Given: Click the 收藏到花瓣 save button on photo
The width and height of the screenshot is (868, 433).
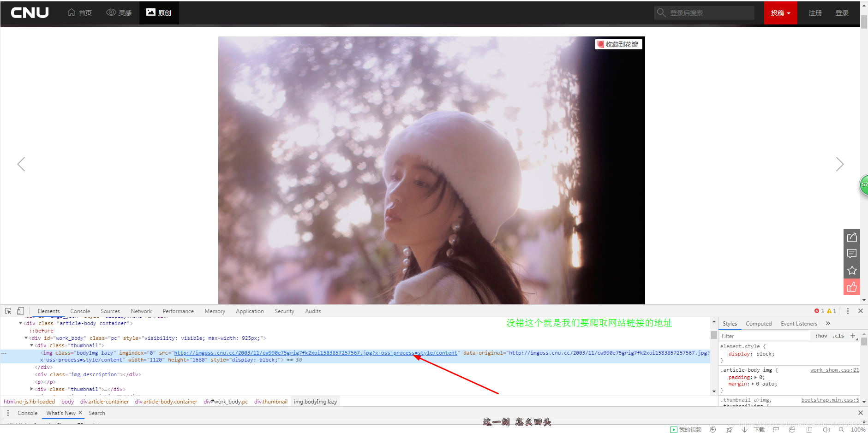Looking at the screenshot, I should pos(618,44).
